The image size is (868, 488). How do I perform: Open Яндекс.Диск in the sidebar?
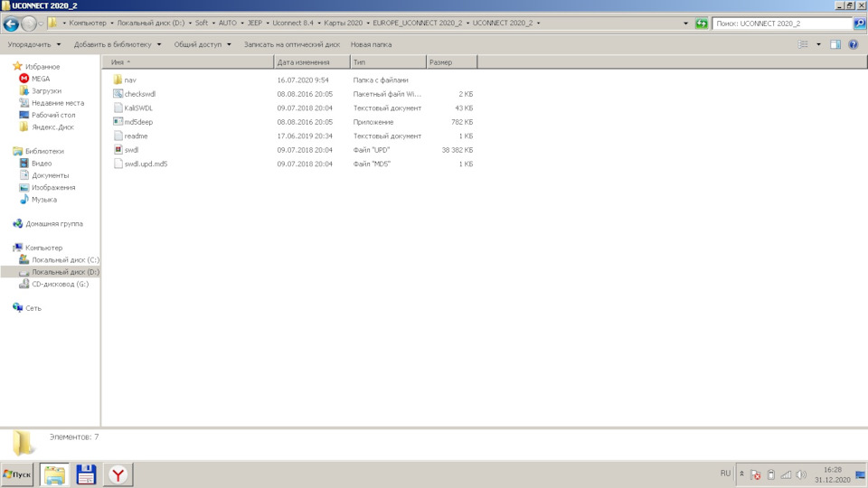point(52,127)
